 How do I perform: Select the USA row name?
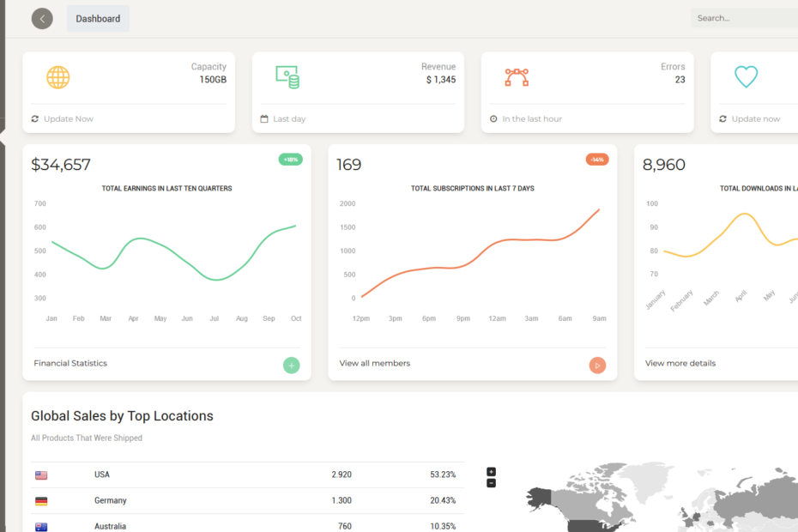[102, 475]
